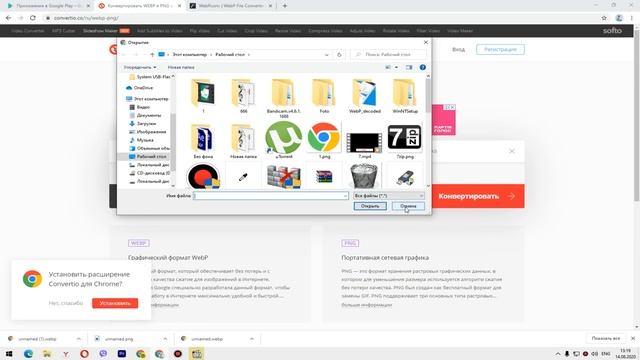Click the Up one level arrow in dialog
640x360 pixels.
(152, 55)
